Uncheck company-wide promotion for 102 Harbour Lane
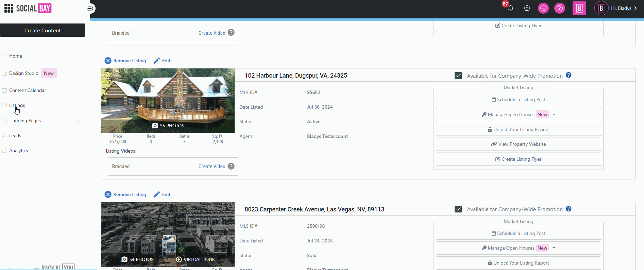The image size is (644, 270). tap(458, 76)
